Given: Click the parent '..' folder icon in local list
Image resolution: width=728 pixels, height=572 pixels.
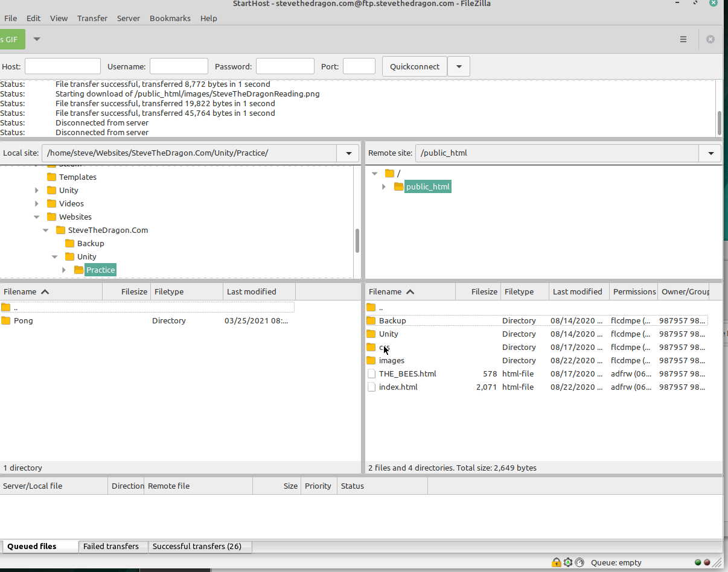Looking at the screenshot, I should [x=6, y=307].
